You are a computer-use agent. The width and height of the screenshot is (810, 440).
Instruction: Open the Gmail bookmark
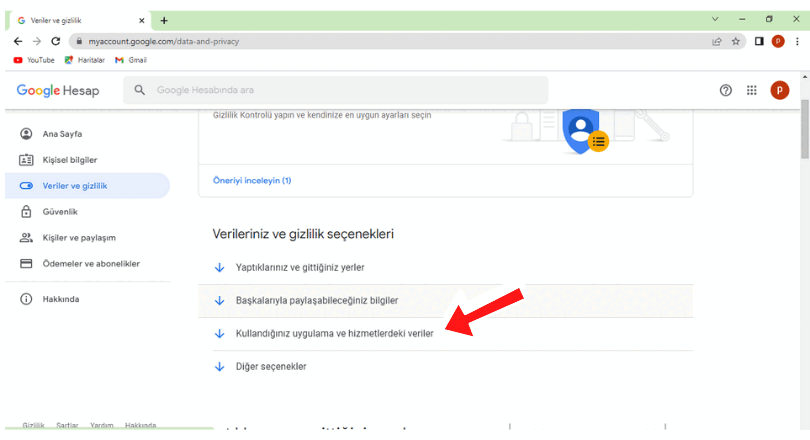131,60
